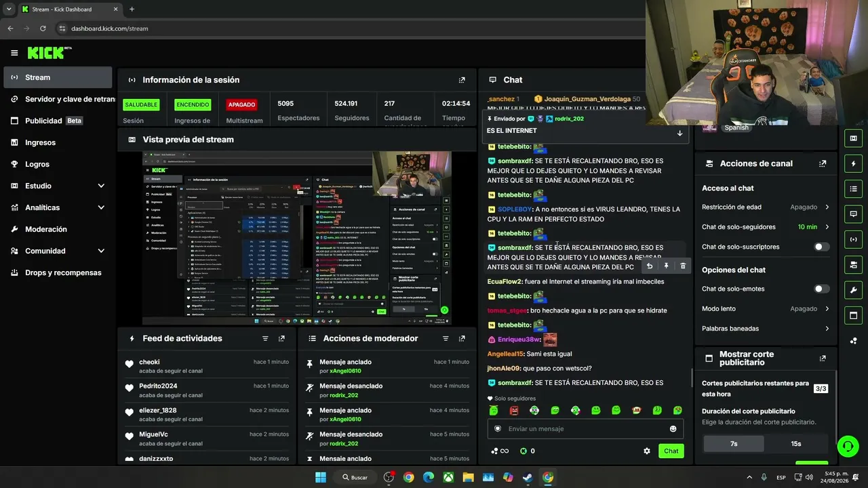The height and width of the screenshot is (488, 868).
Task: Open Steam from the taskbar
Action: tap(528, 477)
